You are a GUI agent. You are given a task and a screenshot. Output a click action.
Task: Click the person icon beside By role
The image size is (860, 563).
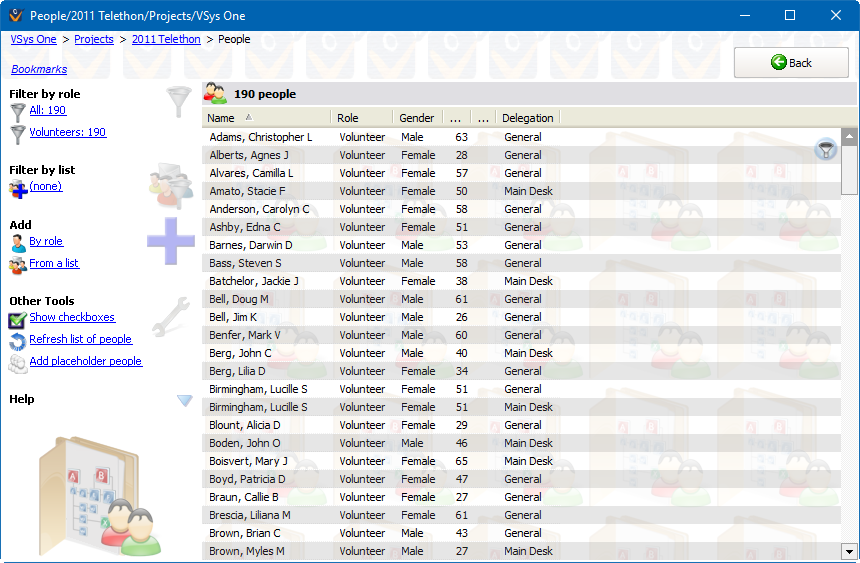tap(18, 243)
